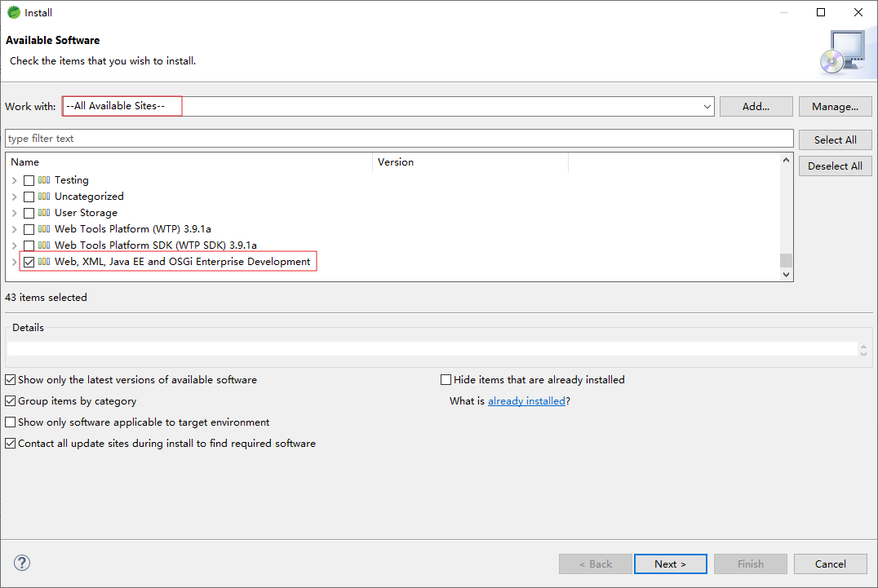Click the category icon for Web Tools Platform (WTP)

45,229
